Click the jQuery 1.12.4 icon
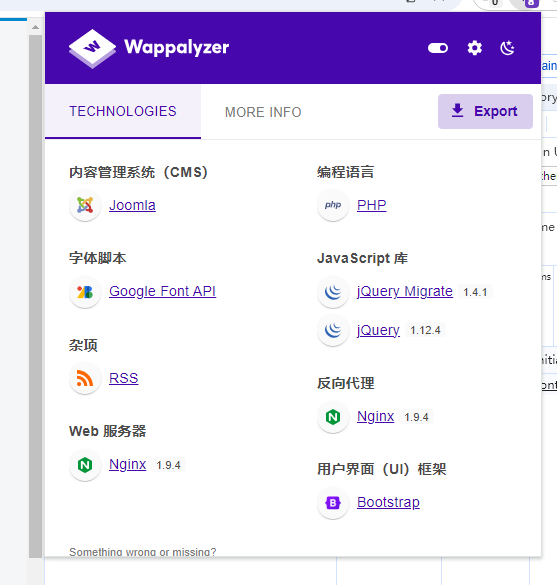557x585 pixels. point(333,330)
